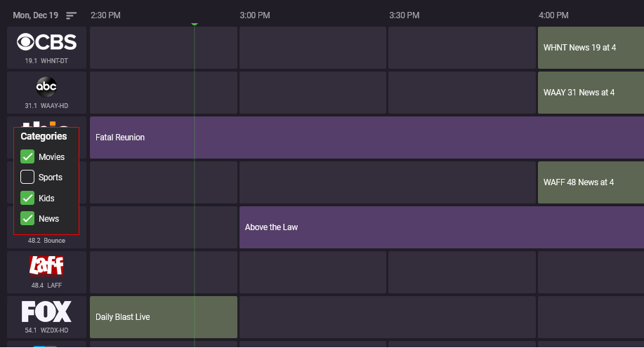
Task: Enable the Sports category checkbox
Action: tap(27, 177)
